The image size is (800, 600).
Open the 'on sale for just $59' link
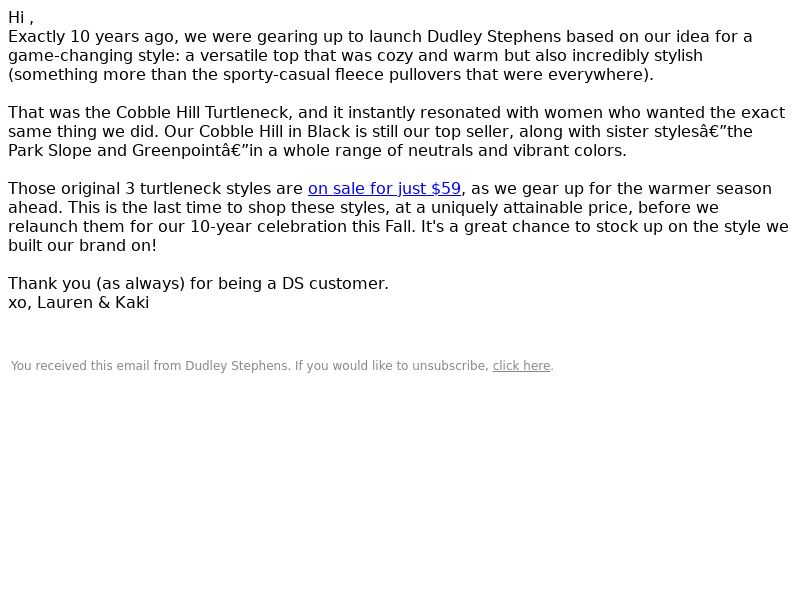384,189
